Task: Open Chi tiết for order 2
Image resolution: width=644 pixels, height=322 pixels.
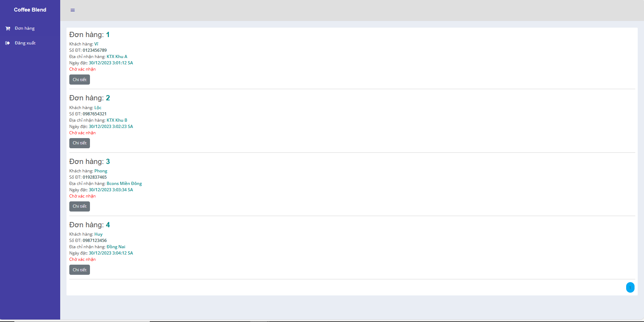Action: click(x=79, y=143)
